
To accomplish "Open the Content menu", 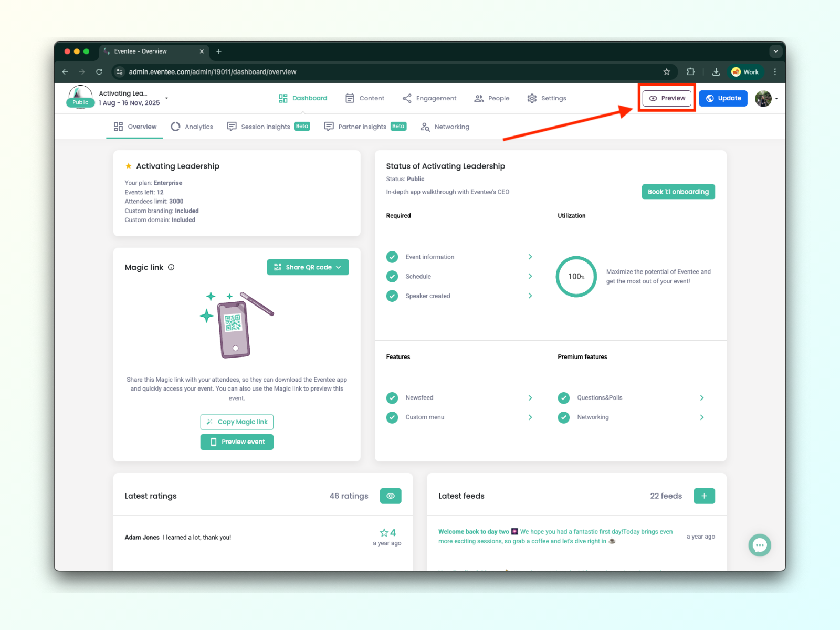I will [365, 98].
